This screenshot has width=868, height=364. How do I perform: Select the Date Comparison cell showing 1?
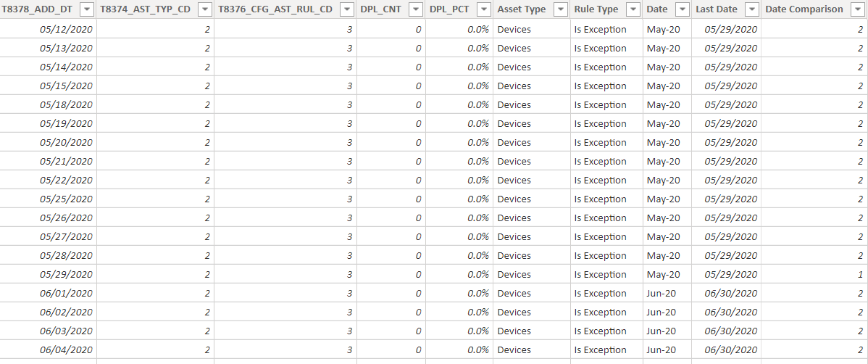pyautogui.click(x=814, y=274)
